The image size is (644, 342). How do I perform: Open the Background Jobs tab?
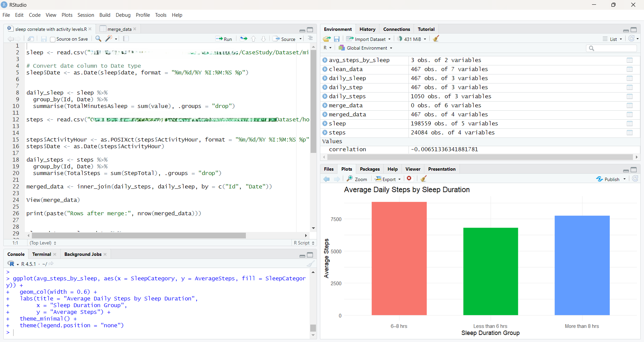[83, 254]
